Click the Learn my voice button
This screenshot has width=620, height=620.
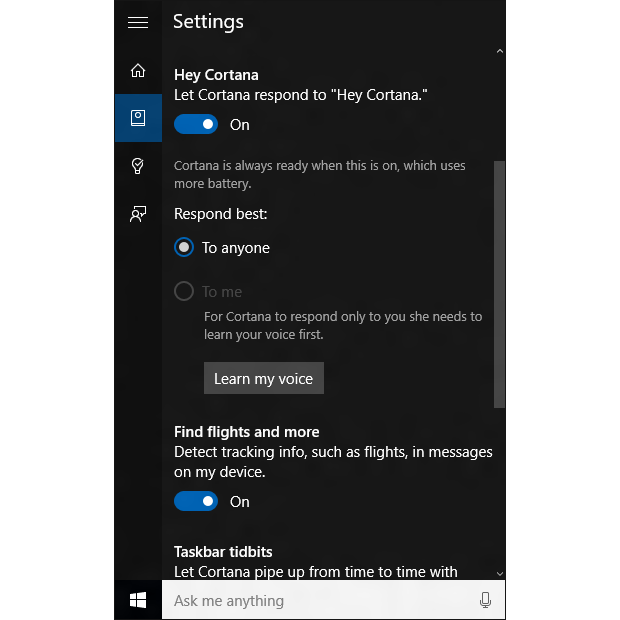(x=263, y=379)
